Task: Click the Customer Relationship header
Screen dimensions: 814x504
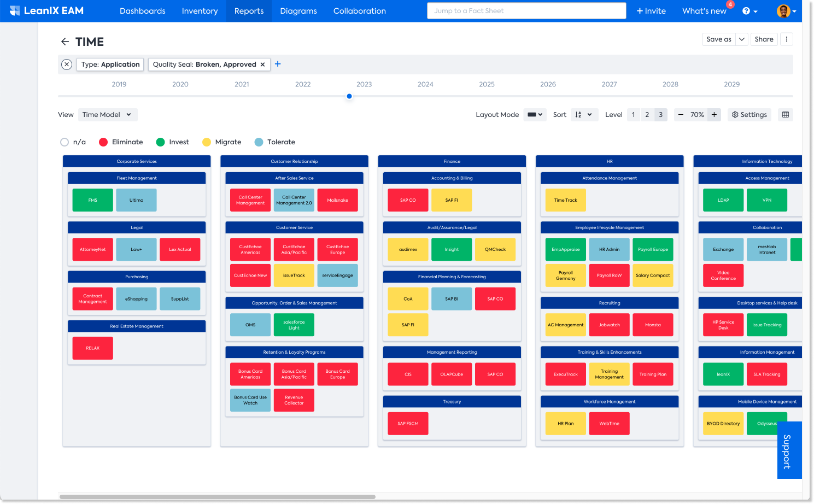Action: [294, 161]
